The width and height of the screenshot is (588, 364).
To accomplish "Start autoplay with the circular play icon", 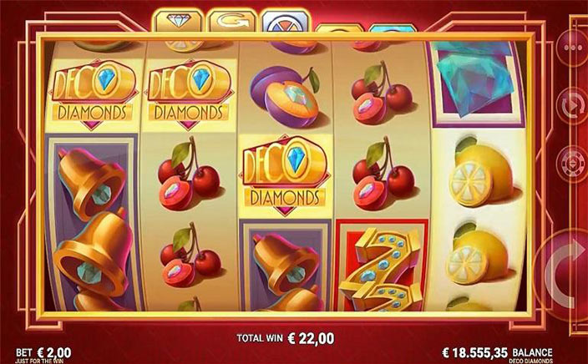I will (x=572, y=107).
